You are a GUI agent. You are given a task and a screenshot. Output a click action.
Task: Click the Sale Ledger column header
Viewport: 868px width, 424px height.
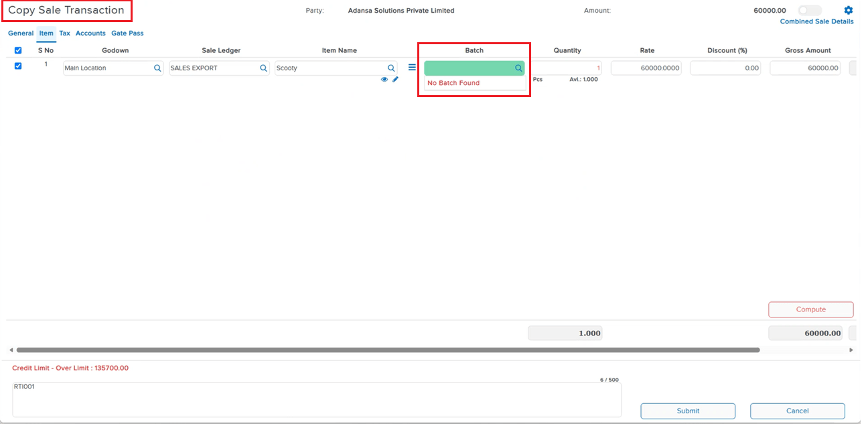(x=221, y=50)
